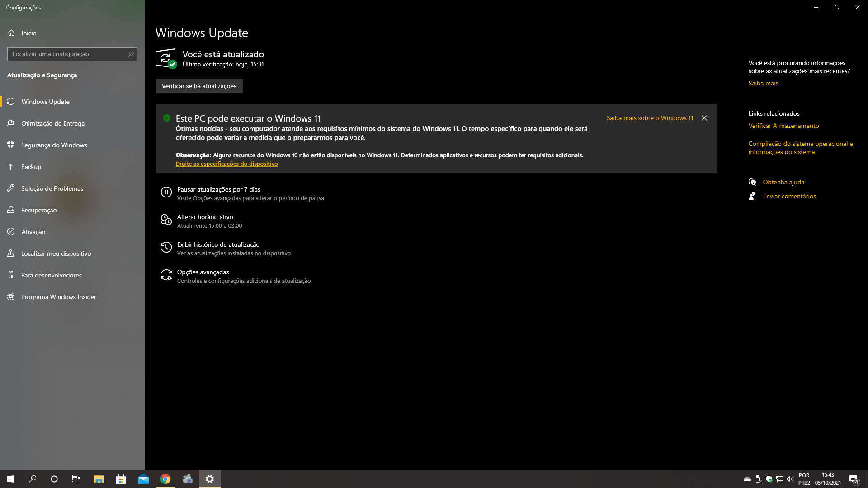
Task: Click the taskbar clock showing 15:43
Action: [828, 479]
